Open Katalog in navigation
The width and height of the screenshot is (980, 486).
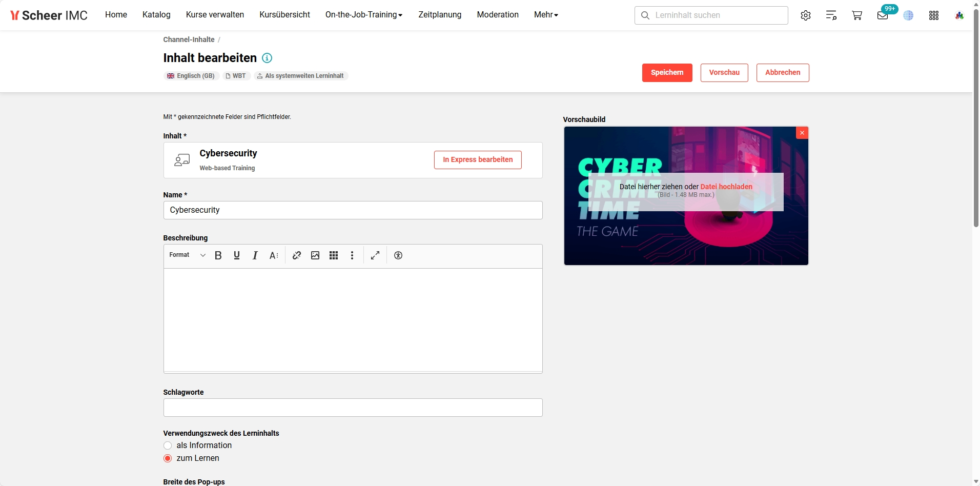(x=156, y=15)
